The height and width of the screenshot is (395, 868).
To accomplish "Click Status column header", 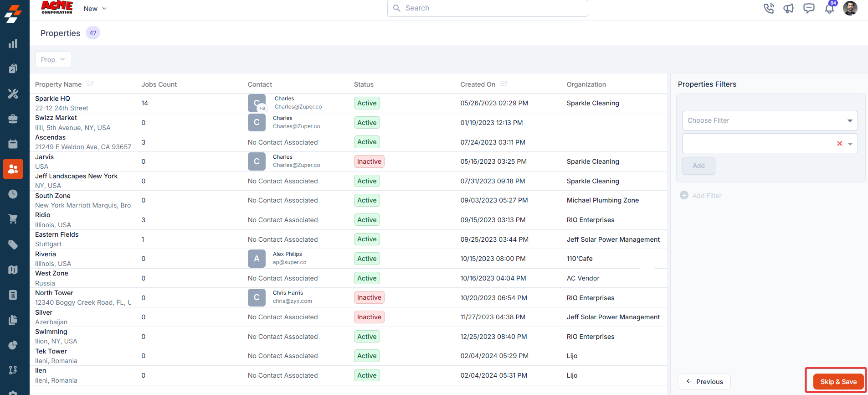I will pos(364,84).
